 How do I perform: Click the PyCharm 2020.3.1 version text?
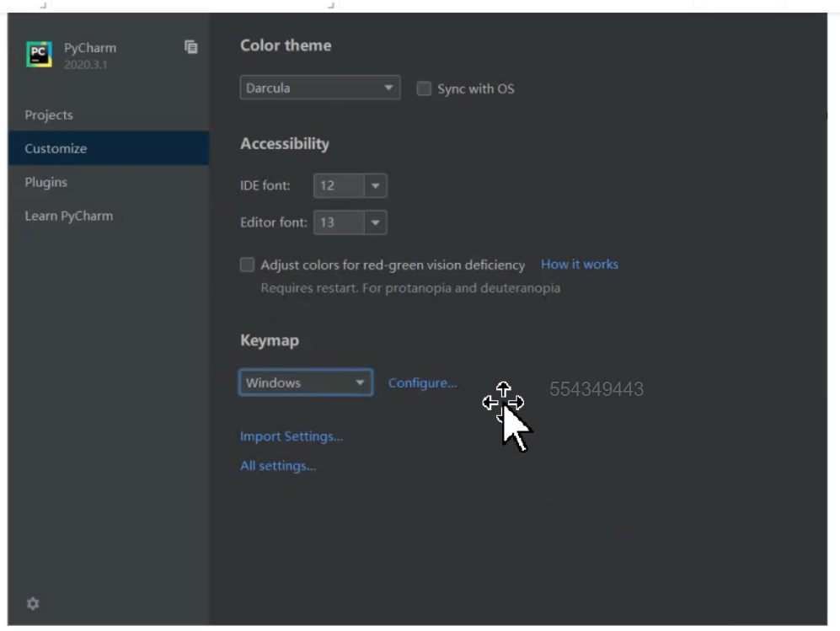(x=85, y=65)
